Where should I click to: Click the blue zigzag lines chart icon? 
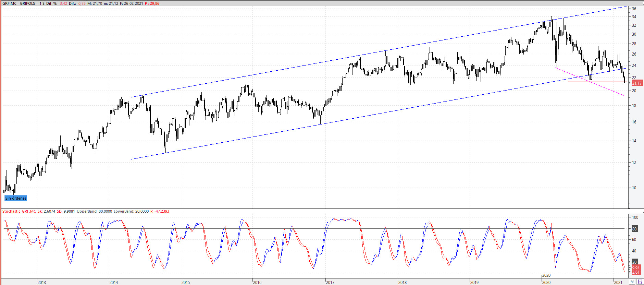click(632, 282)
